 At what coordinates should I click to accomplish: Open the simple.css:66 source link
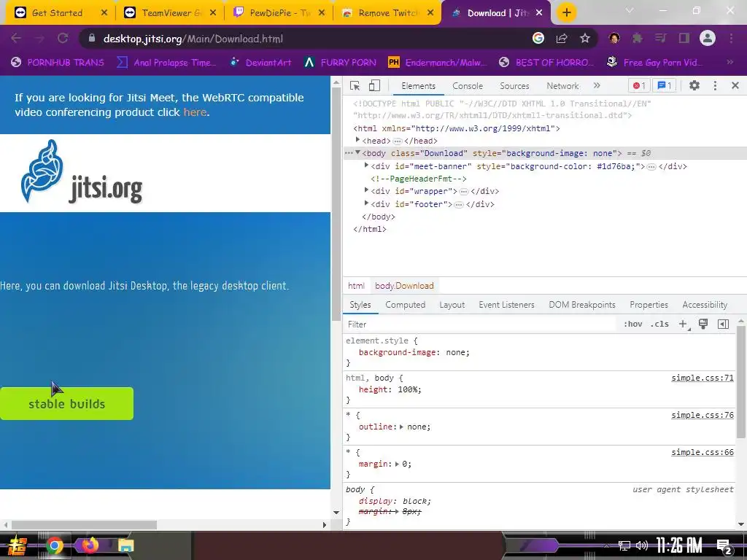point(703,452)
